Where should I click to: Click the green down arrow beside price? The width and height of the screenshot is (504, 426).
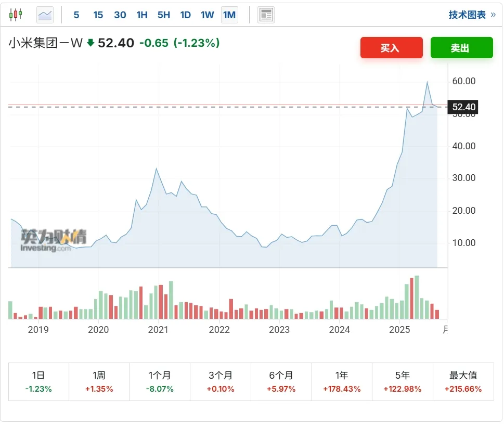91,43
